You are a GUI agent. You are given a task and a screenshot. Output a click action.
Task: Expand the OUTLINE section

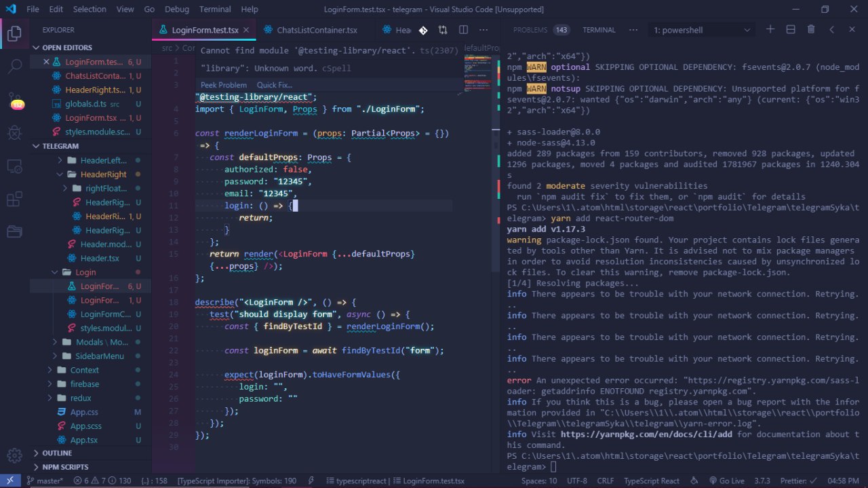tap(90, 453)
